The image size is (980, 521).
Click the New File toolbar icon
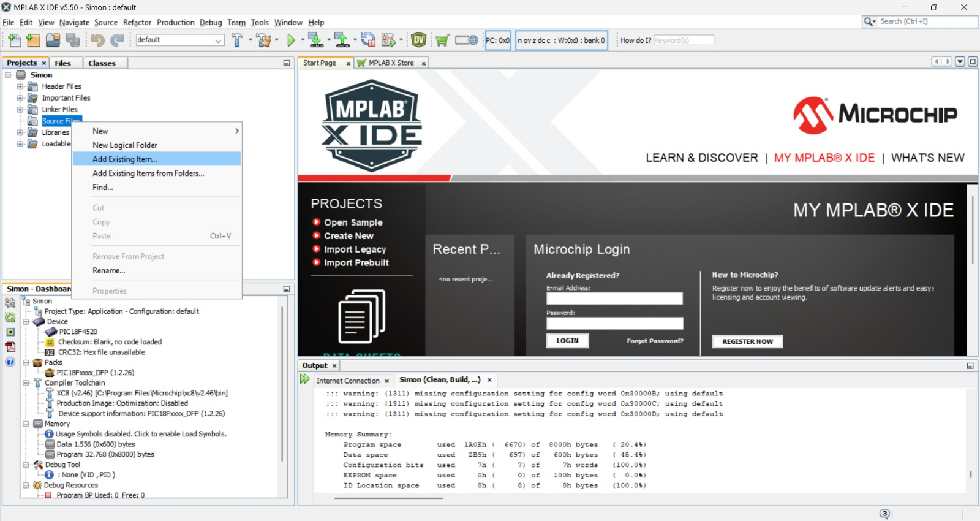[14, 40]
